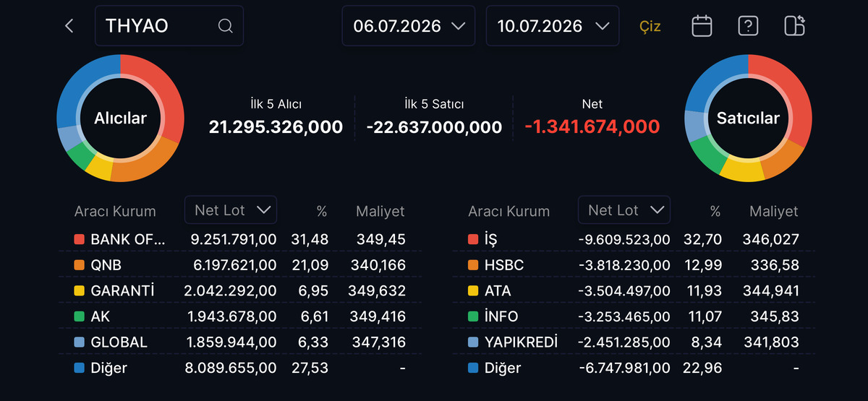The image size is (868, 401).
Task: Open the calendar icon in the top bar
Action: coord(702,26)
